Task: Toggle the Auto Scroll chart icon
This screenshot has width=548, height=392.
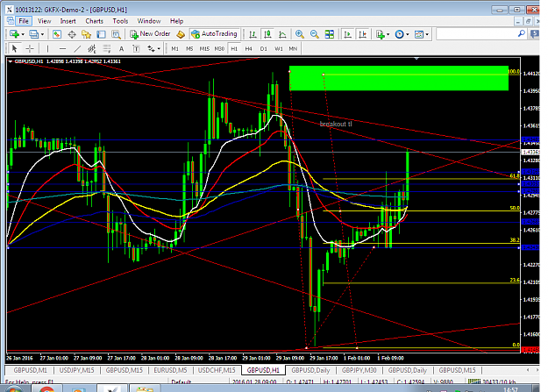Action: pyautogui.click(x=347, y=34)
